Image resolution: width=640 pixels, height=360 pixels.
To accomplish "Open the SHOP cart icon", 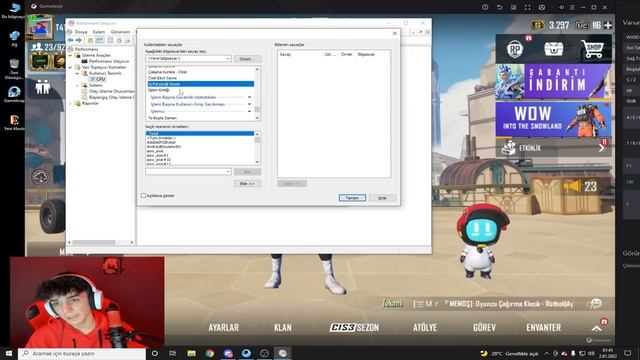I will click(593, 49).
